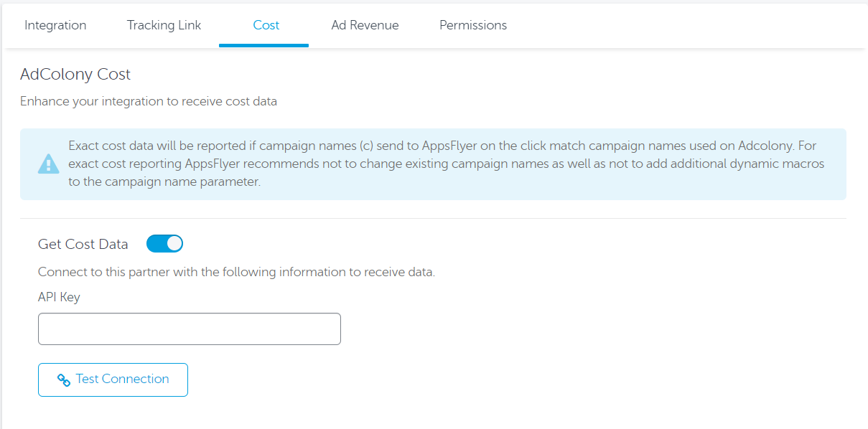Click the blue Get Cost Data switch
Viewport: 868px width, 429px height.
point(164,243)
